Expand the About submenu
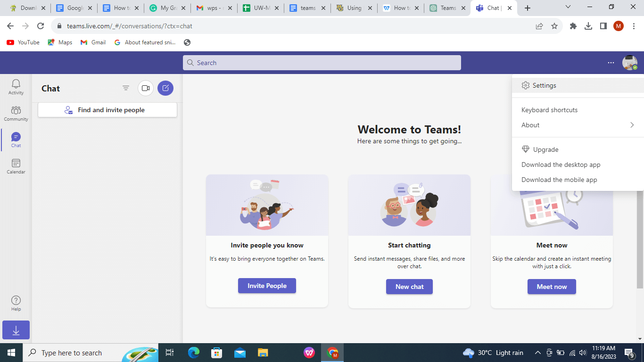The width and height of the screenshot is (644, 362). click(x=578, y=125)
